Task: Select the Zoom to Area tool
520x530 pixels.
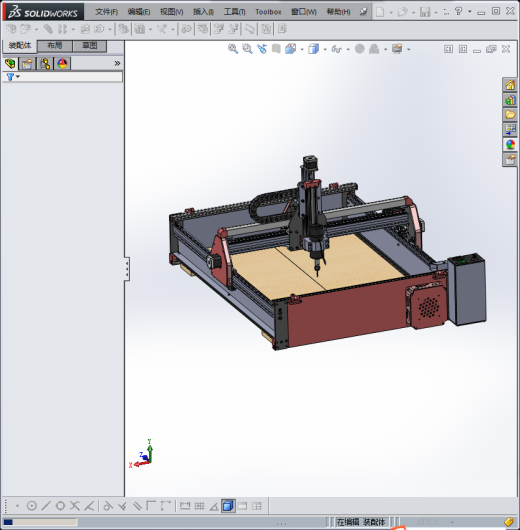Action: (247, 49)
